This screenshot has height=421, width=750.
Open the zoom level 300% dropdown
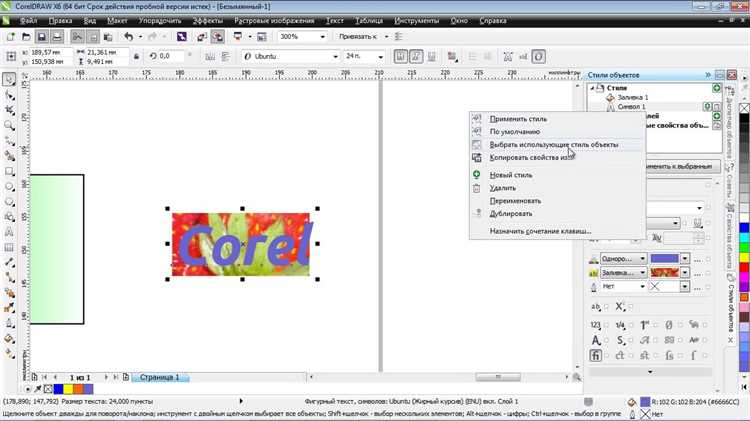(x=322, y=36)
